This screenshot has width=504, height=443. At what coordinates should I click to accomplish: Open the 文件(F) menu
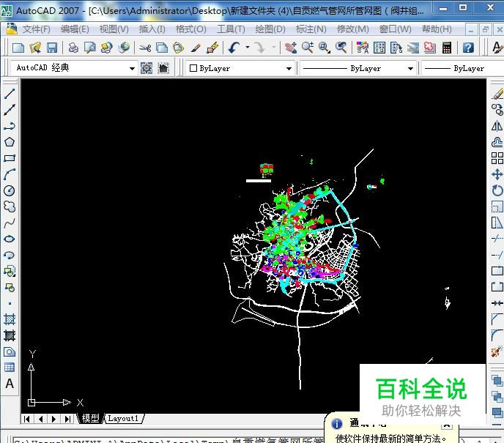pyautogui.click(x=36, y=29)
